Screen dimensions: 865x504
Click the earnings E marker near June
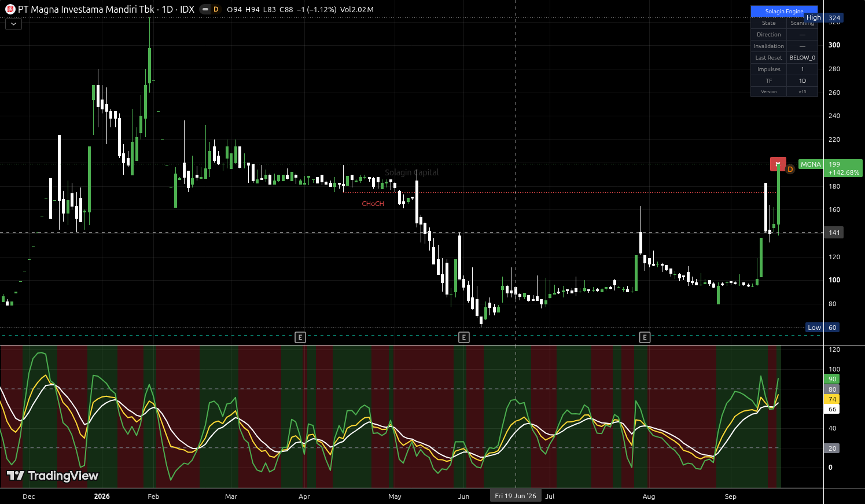463,337
